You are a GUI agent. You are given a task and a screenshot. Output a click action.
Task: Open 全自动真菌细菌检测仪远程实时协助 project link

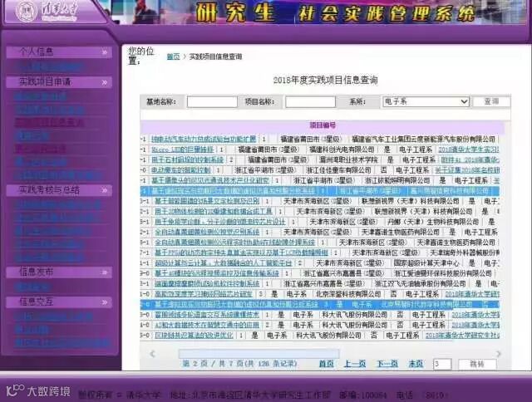[234, 243]
